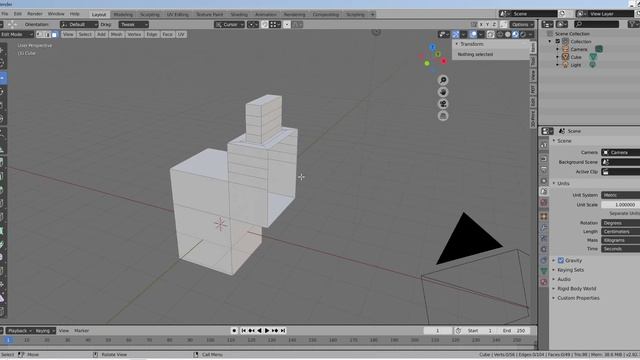The height and width of the screenshot is (360, 640).
Task: Open the Drag Tweak dropdown
Action: point(133,24)
